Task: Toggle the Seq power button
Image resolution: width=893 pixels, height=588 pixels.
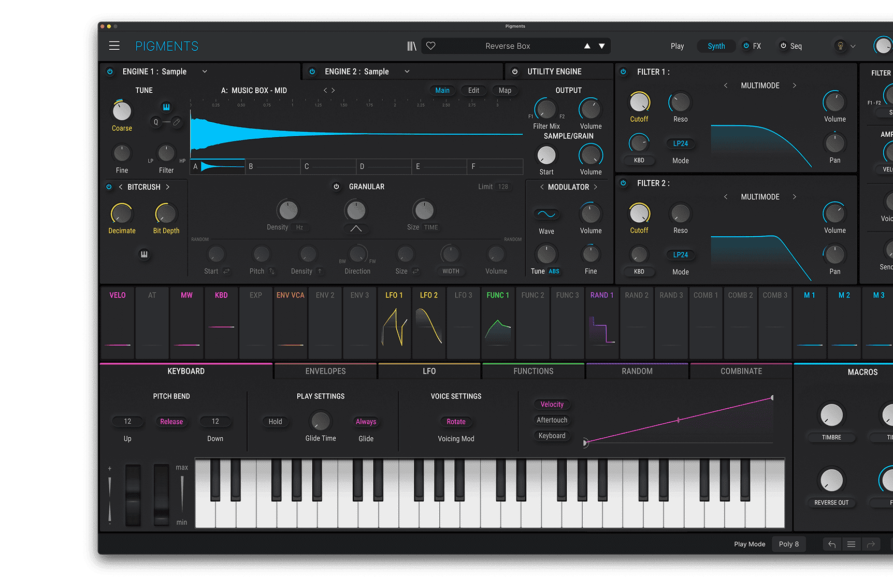Action: (x=783, y=46)
